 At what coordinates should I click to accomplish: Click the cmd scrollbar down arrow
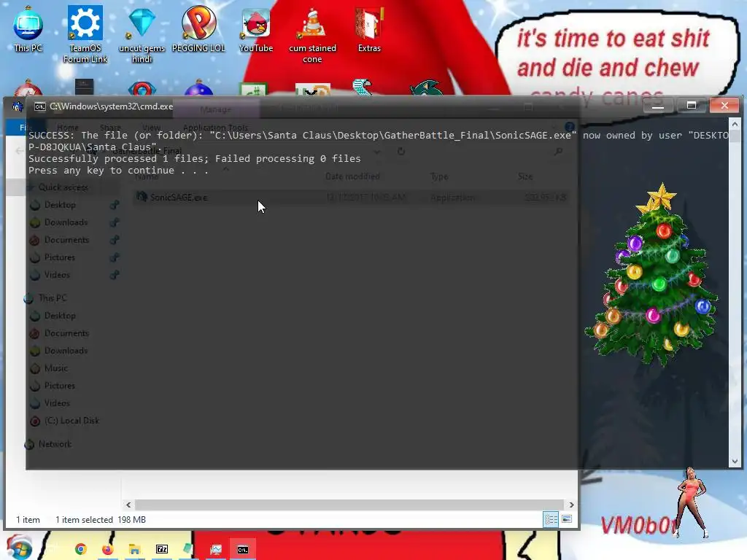[x=735, y=461]
